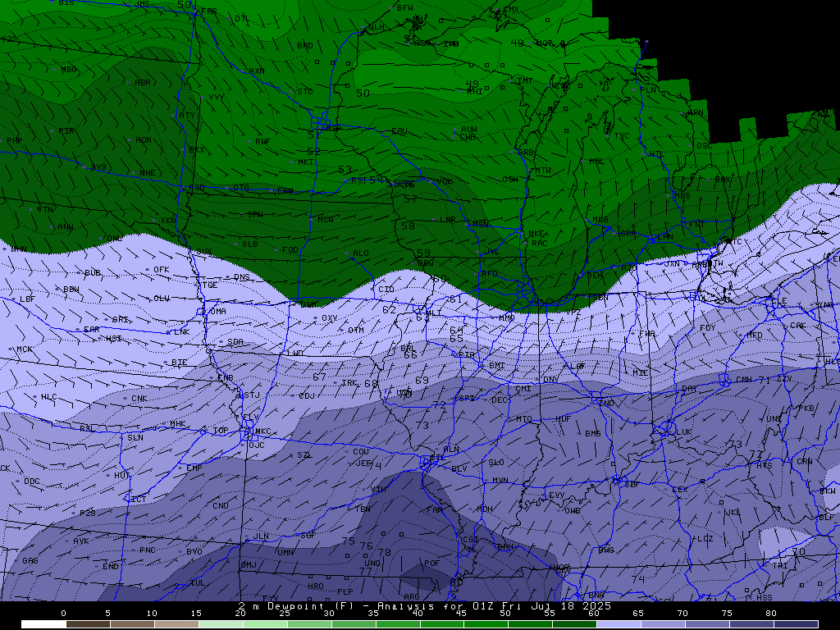Click the COU station label
Viewport: 840px width, 630px height.
(x=361, y=452)
